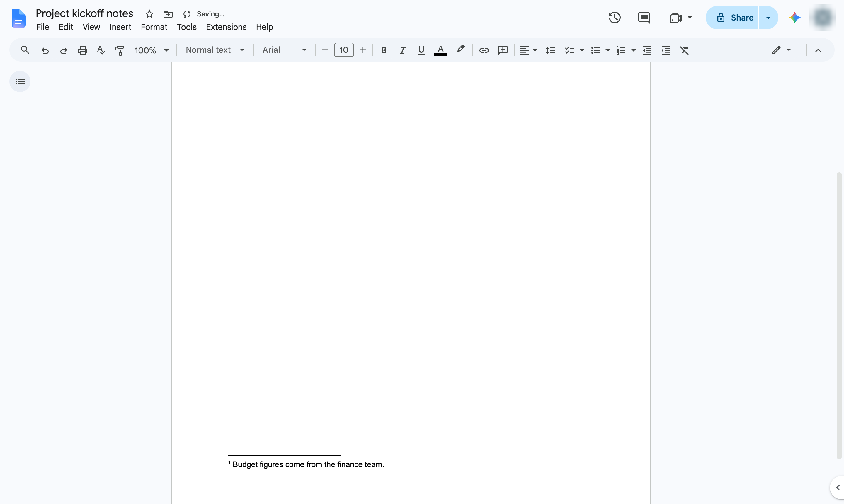Open Arial font dropdown

[x=284, y=50]
